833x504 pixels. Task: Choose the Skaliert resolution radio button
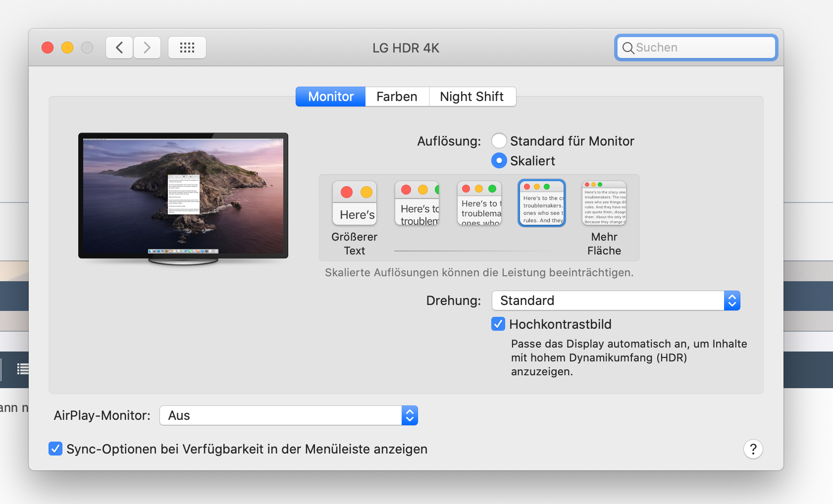[499, 160]
